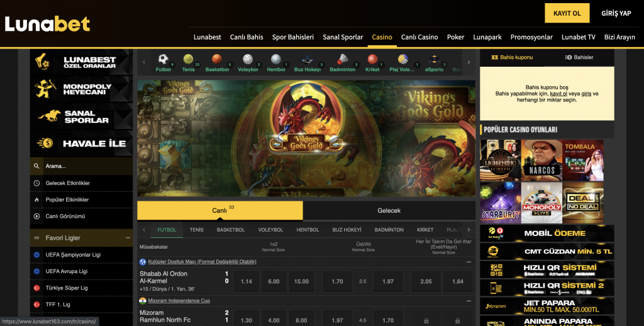Viewport: 644px width, 326px height.
Task: Select the Plaj Voleybolu icon
Action: pos(403,59)
